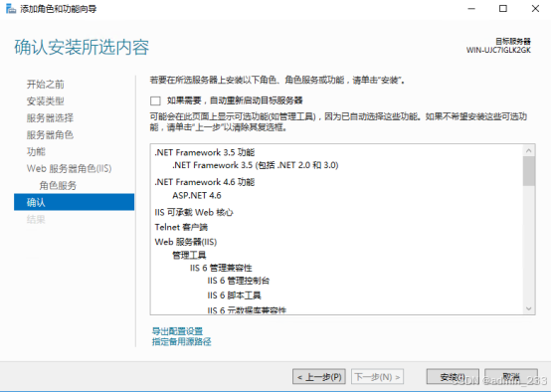Select 'Telnet 客户端' row
The width and height of the screenshot is (551, 392).
coord(181,227)
